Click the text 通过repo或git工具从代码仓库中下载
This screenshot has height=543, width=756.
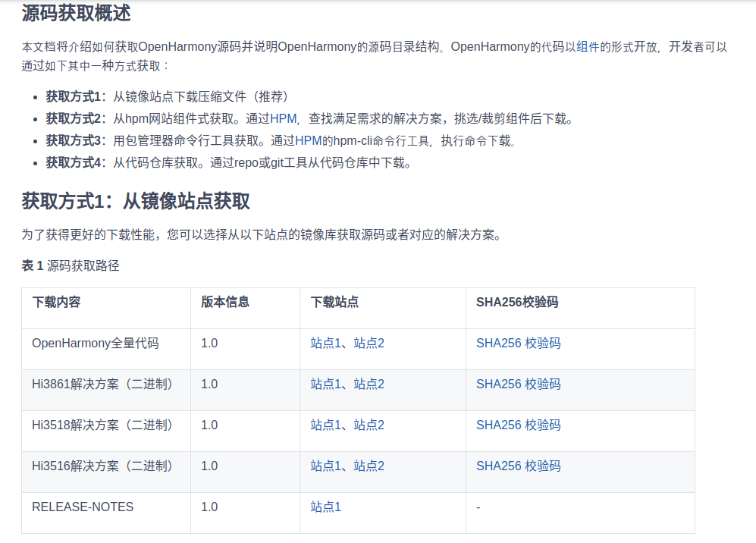pos(308,163)
